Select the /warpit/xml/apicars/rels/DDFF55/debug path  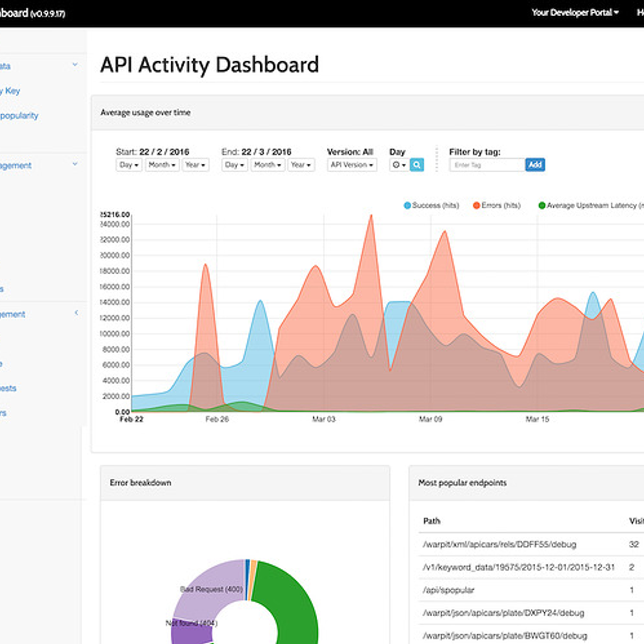click(x=500, y=544)
